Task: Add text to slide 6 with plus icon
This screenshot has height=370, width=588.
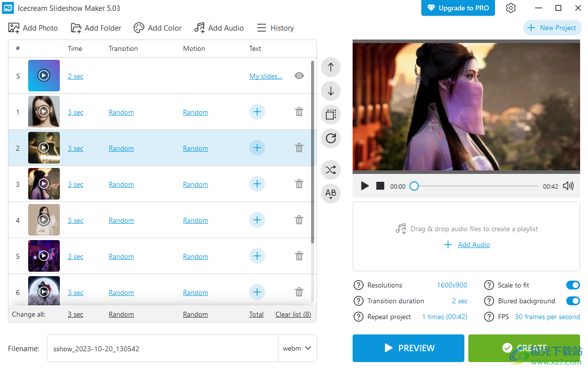Action: (x=257, y=292)
